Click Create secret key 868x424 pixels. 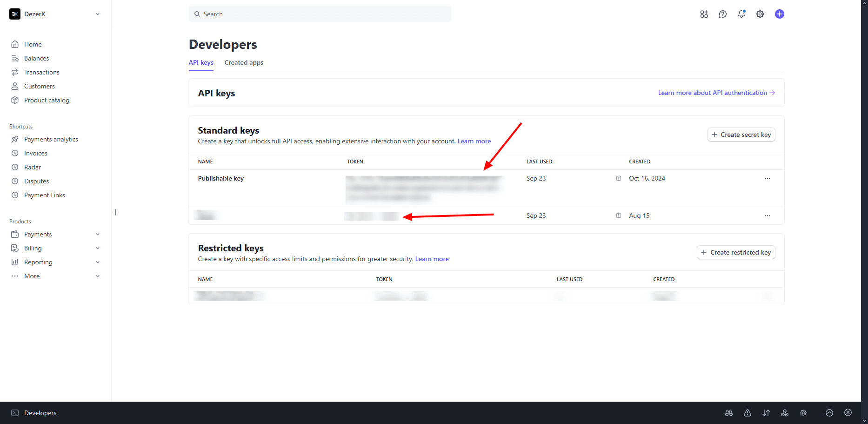(741, 135)
